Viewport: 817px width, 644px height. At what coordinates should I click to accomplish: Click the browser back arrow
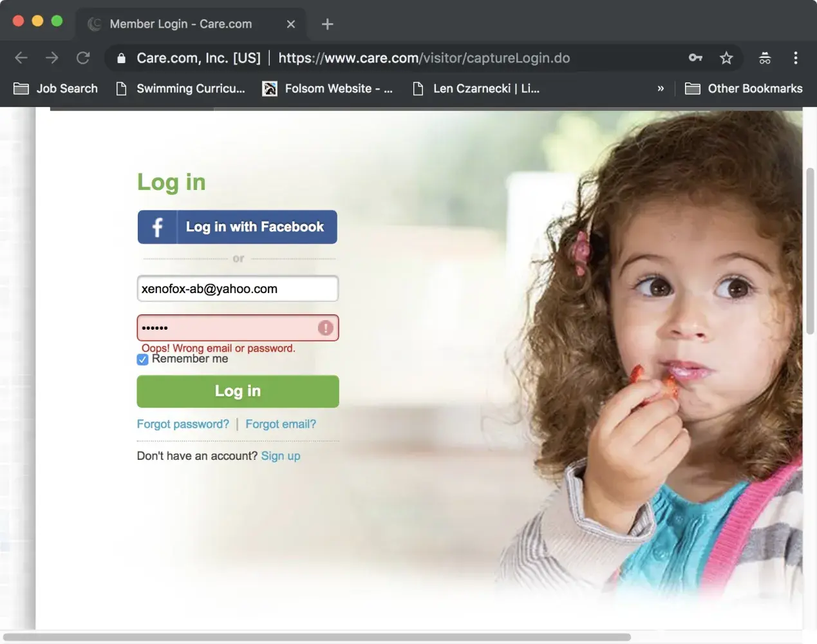pos(21,58)
